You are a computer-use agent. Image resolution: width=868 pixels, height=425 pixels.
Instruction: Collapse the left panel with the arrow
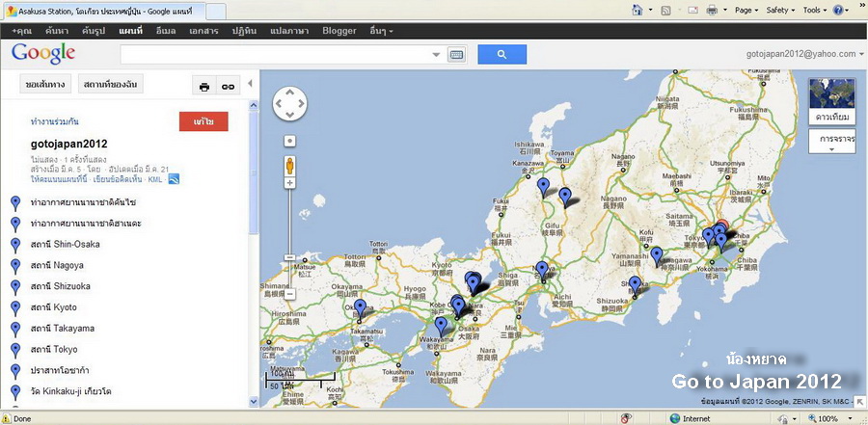click(x=250, y=83)
